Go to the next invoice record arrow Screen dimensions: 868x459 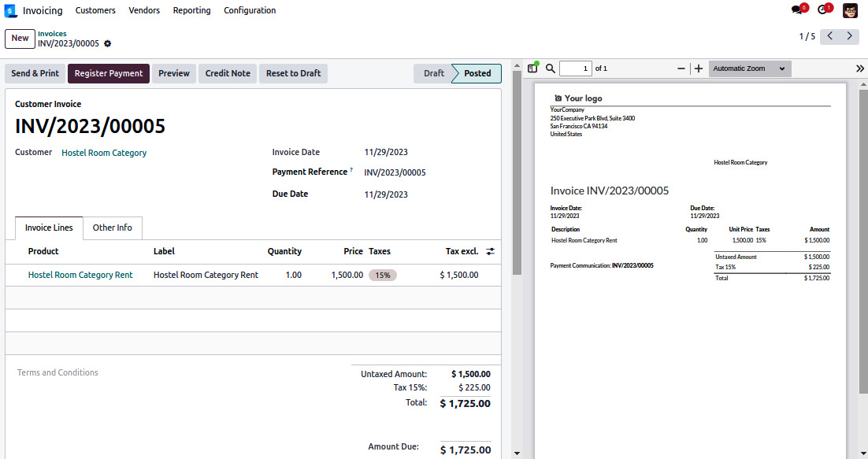849,36
